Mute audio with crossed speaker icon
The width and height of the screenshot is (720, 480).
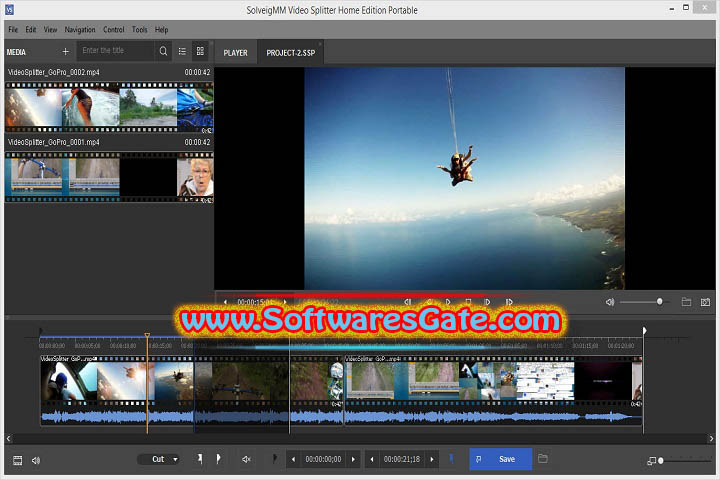pos(246,459)
